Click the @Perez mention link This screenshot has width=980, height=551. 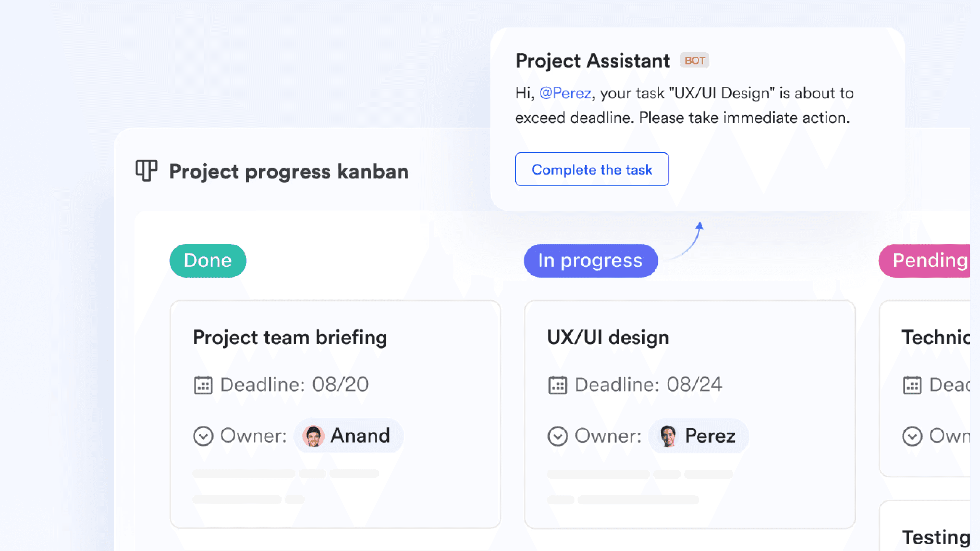pyautogui.click(x=565, y=93)
